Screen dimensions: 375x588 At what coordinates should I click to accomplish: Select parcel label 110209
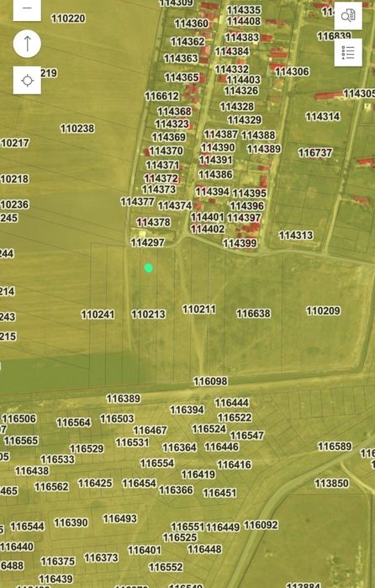coord(323,311)
